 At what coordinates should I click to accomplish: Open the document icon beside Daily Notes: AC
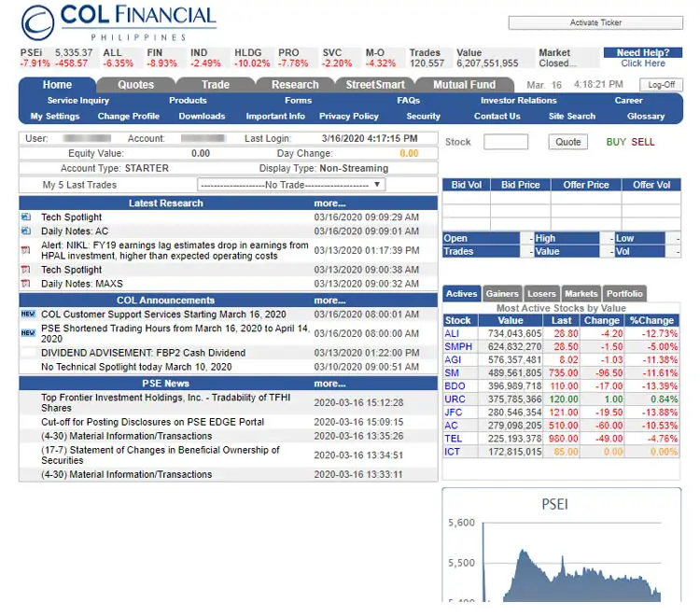[26, 231]
